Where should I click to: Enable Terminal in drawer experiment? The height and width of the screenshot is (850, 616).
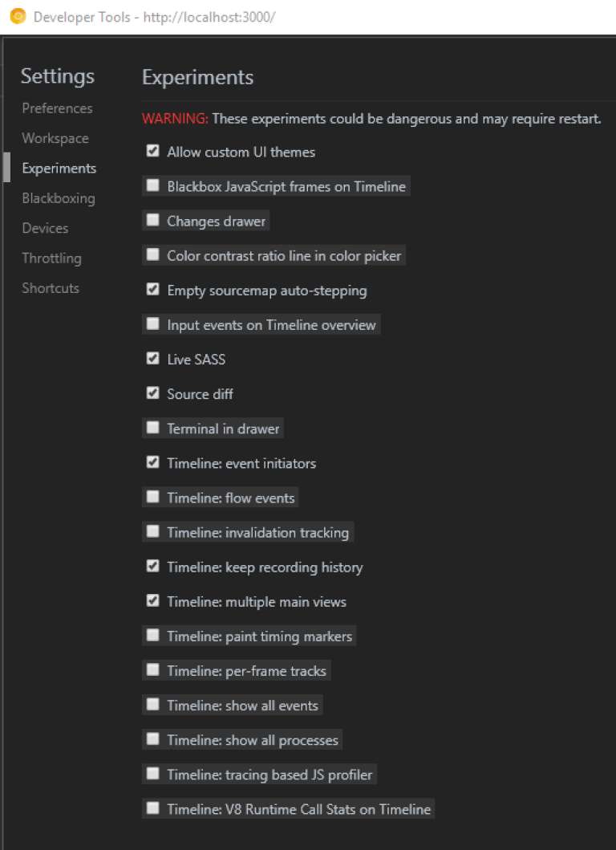click(153, 428)
